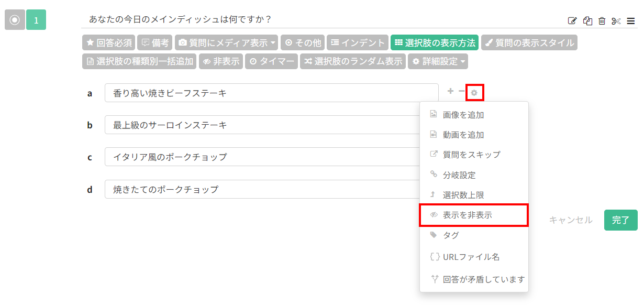644x305 pixels.
Task: Click the plus icon beside option a
Action: tap(450, 91)
